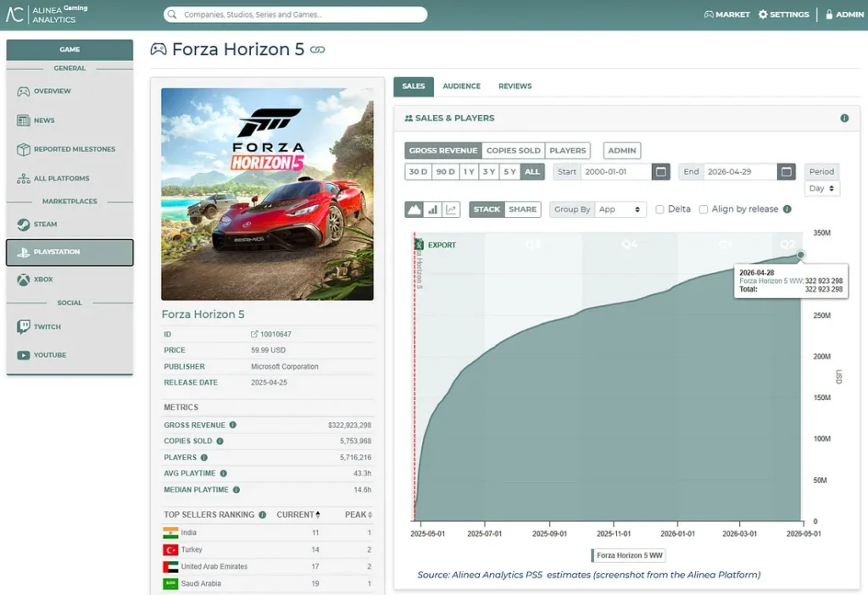Open info icon in Sales & Players header
The image size is (868, 595).
pyautogui.click(x=844, y=118)
